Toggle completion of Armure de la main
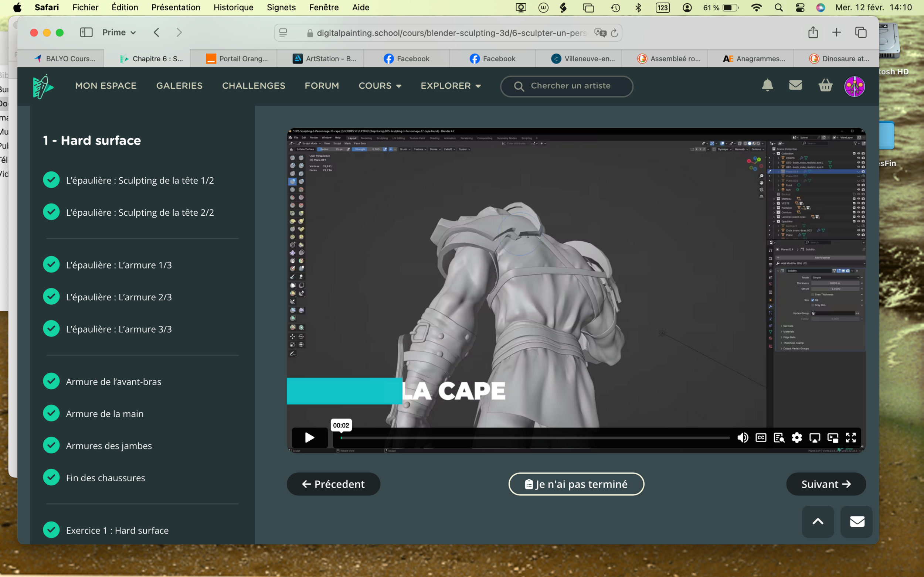 (x=51, y=413)
